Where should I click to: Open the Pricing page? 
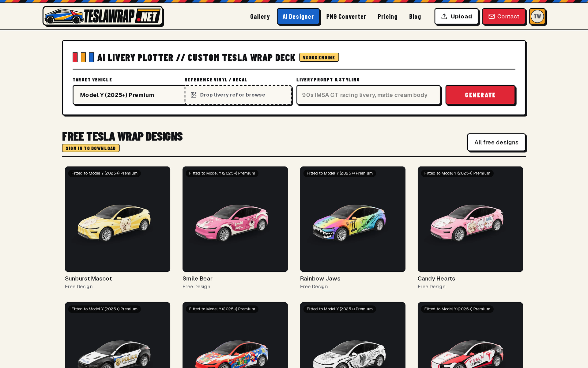click(387, 17)
